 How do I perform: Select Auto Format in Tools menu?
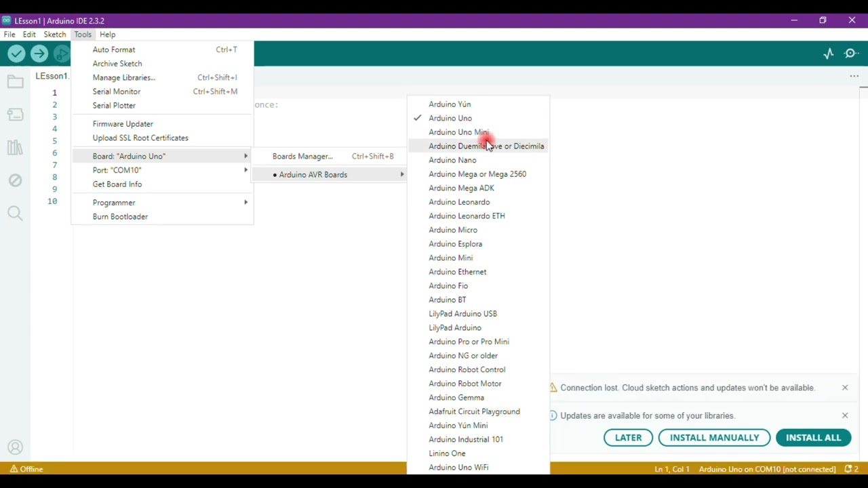(162, 49)
